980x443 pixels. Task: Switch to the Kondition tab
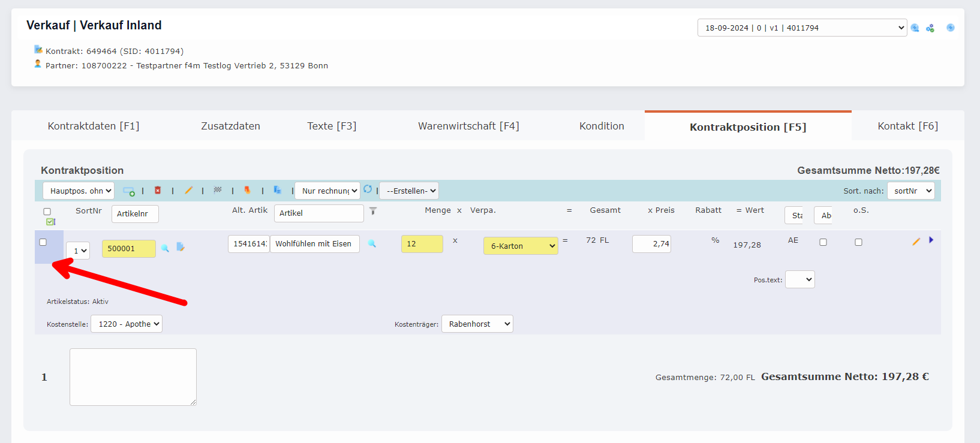click(602, 126)
